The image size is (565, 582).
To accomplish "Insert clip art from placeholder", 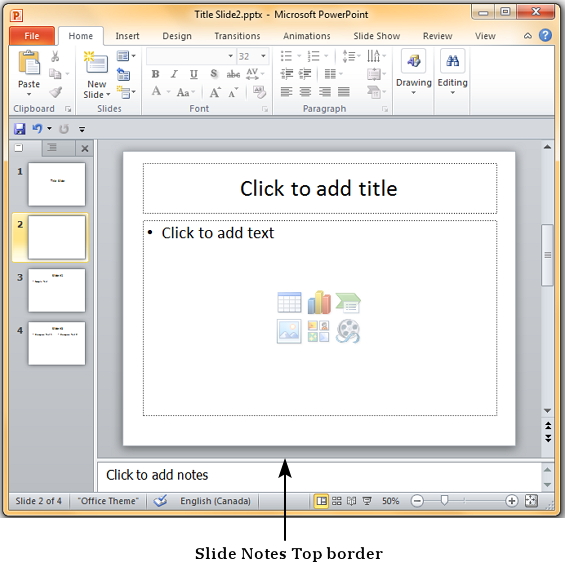I will click(319, 331).
